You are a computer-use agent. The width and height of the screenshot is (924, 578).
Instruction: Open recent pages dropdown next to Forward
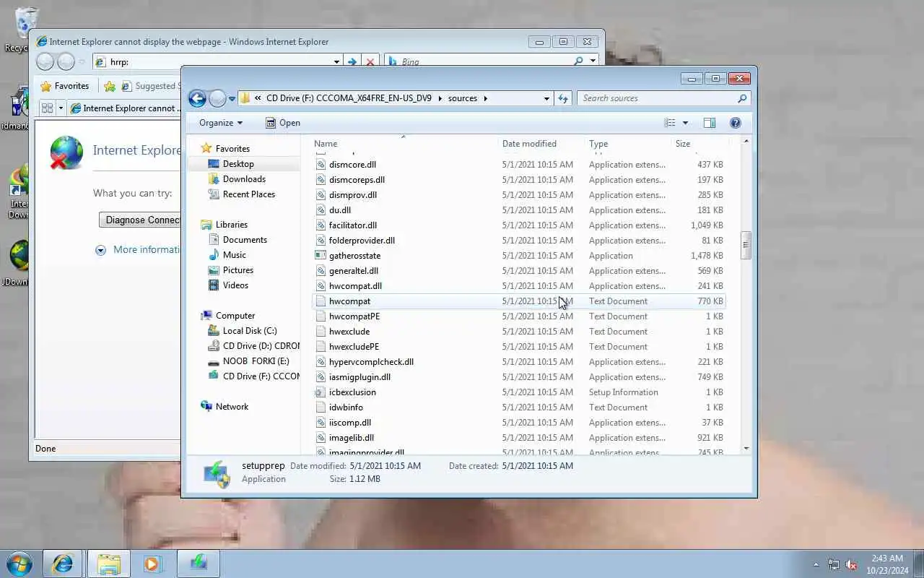tap(232, 99)
